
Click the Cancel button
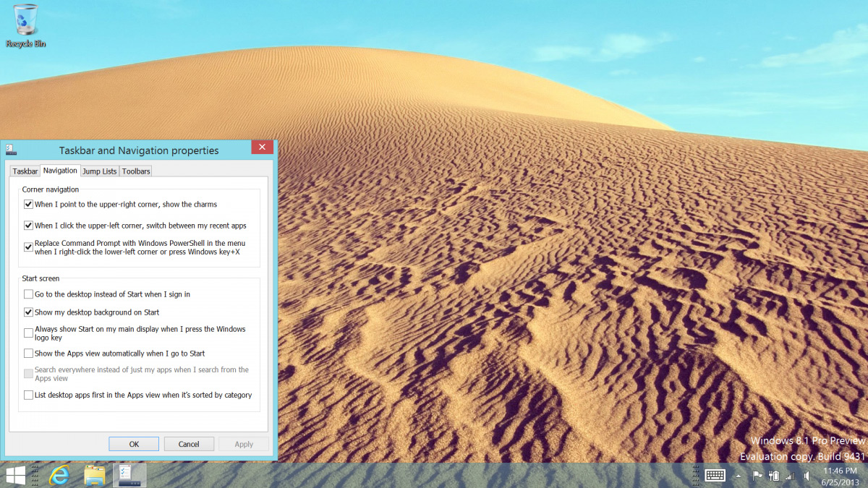(x=189, y=444)
